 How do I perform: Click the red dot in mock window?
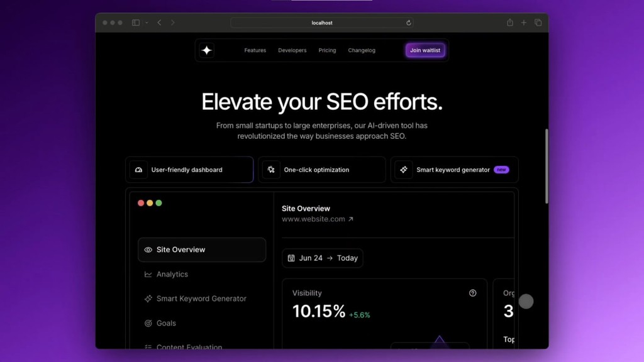[x=141, y=203]
